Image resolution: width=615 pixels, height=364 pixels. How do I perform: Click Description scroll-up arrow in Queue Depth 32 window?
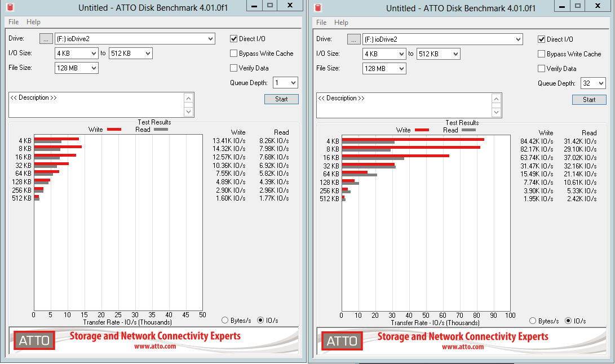coord(497,99)
